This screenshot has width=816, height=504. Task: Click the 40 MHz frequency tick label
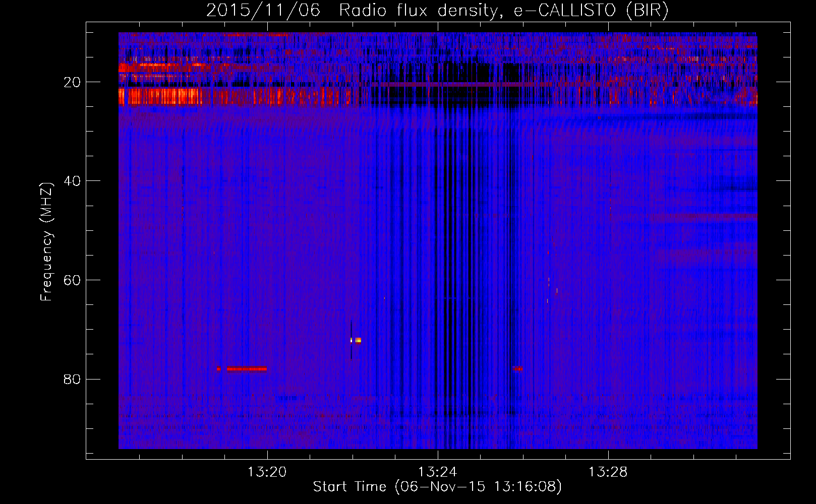[x=72, y=181]
